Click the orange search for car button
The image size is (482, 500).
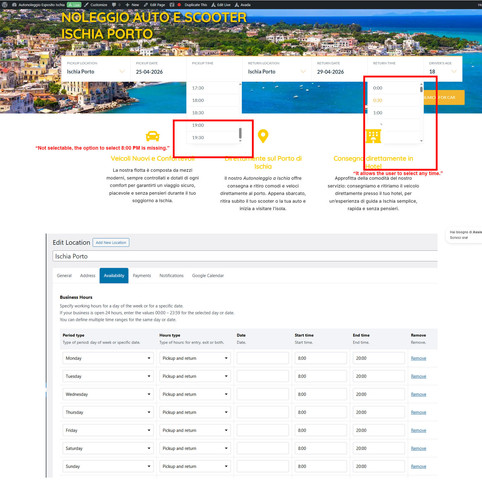coord(444,97)
